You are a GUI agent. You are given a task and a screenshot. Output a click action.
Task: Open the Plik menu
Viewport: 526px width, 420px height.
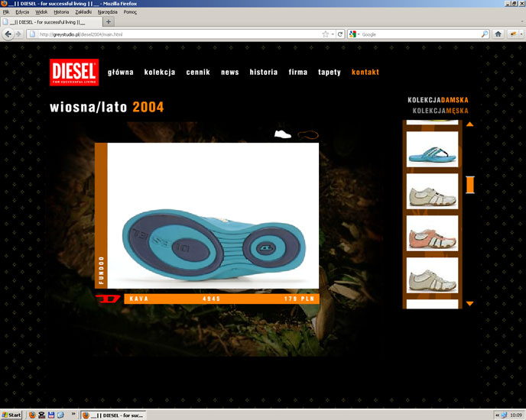point(6,11)
